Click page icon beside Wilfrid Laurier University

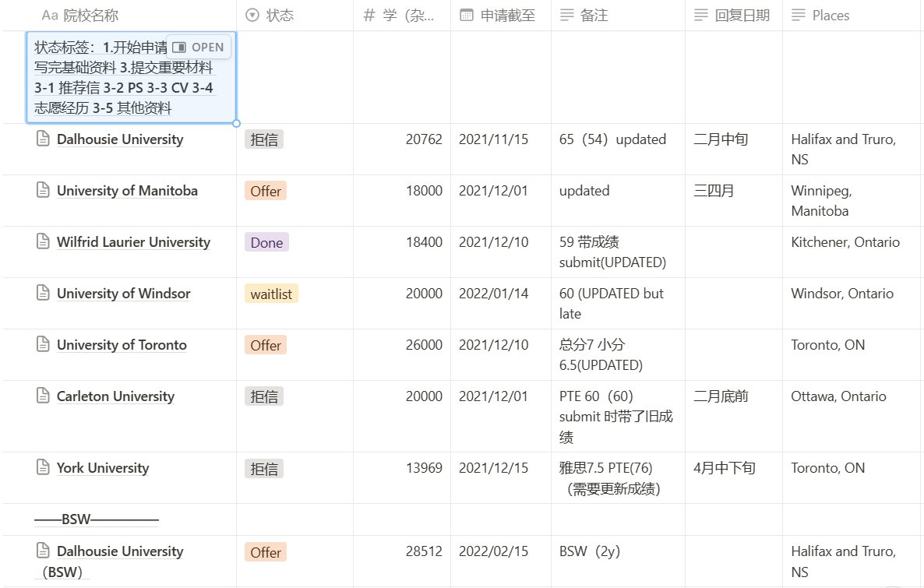point(43,241)
